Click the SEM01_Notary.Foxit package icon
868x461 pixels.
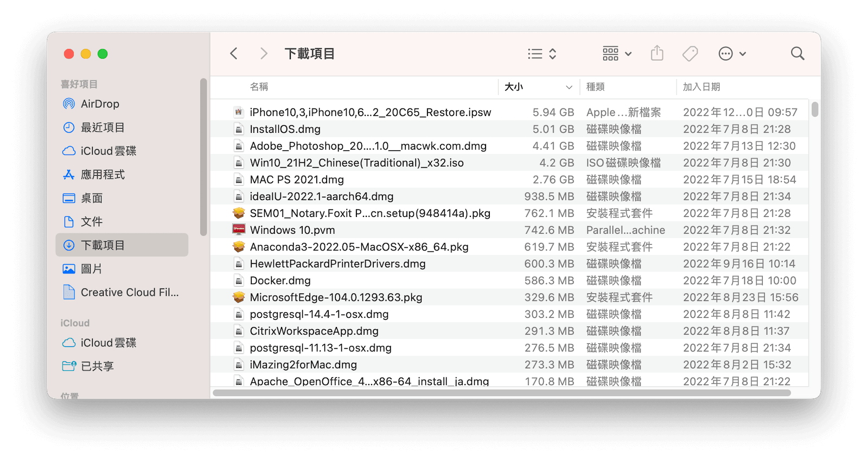pyautogui.click(x=239, y=213)
